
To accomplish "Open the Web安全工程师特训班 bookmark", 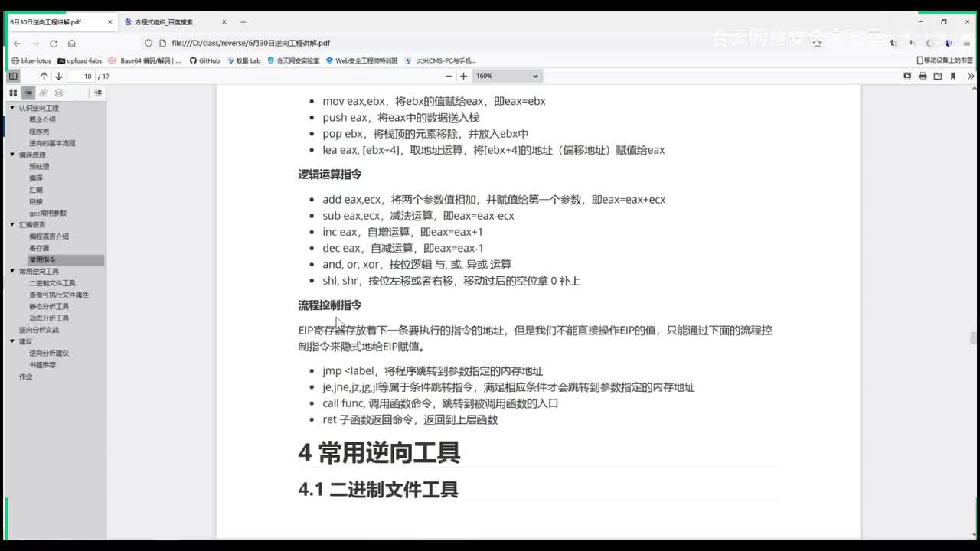I will point(362,60).
